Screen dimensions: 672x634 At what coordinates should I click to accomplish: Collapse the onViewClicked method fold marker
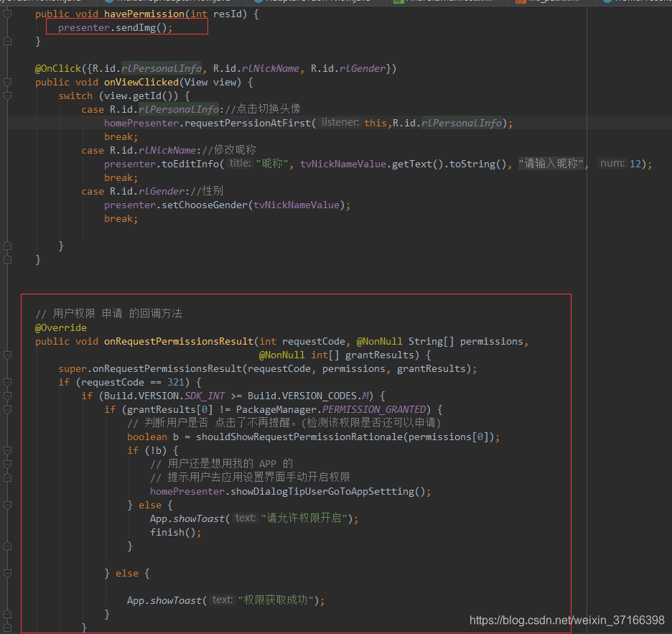[x=7, y=82]
